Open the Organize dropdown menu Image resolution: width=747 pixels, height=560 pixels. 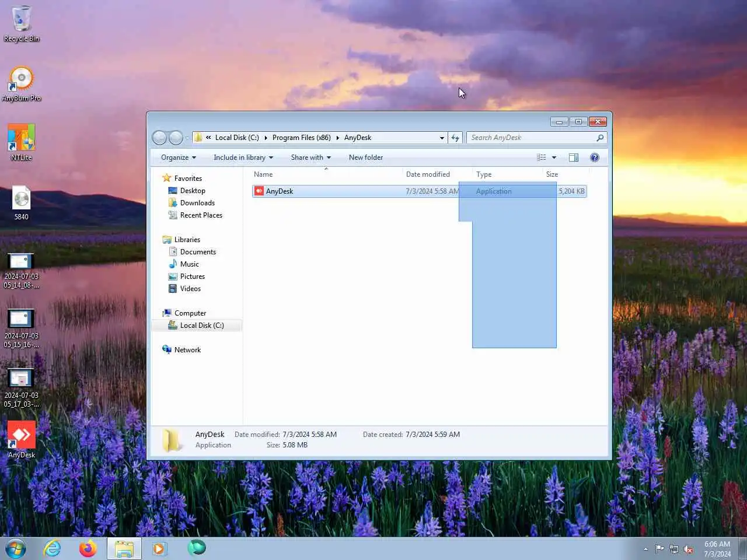[x=179, y=157]
